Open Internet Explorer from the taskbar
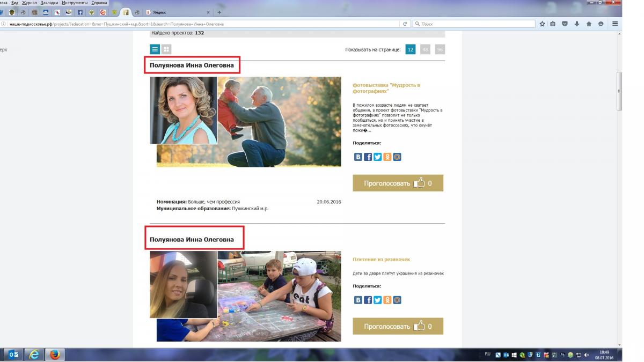The height and width of the screenshot is (362, 644). click(x=35, y=354)
